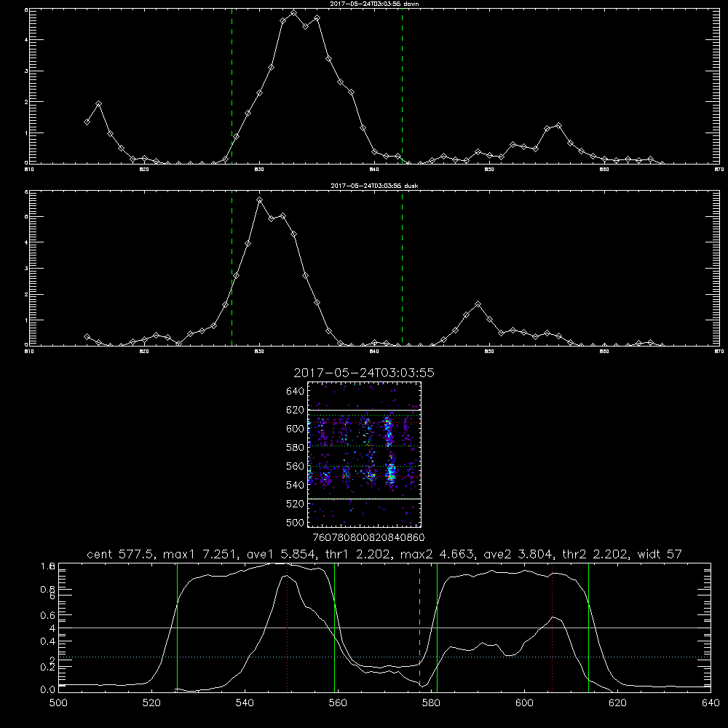Click the left green dashed line in dawn plot
The height and width of the screenshot is (728, 728).
(232, 88)
